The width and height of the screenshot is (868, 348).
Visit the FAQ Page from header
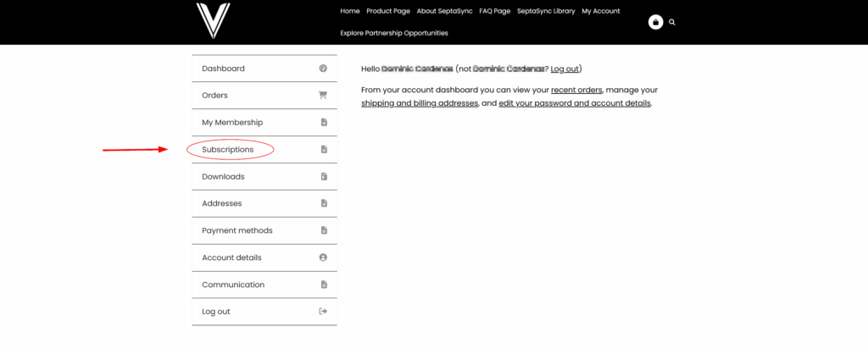(494, 12)
